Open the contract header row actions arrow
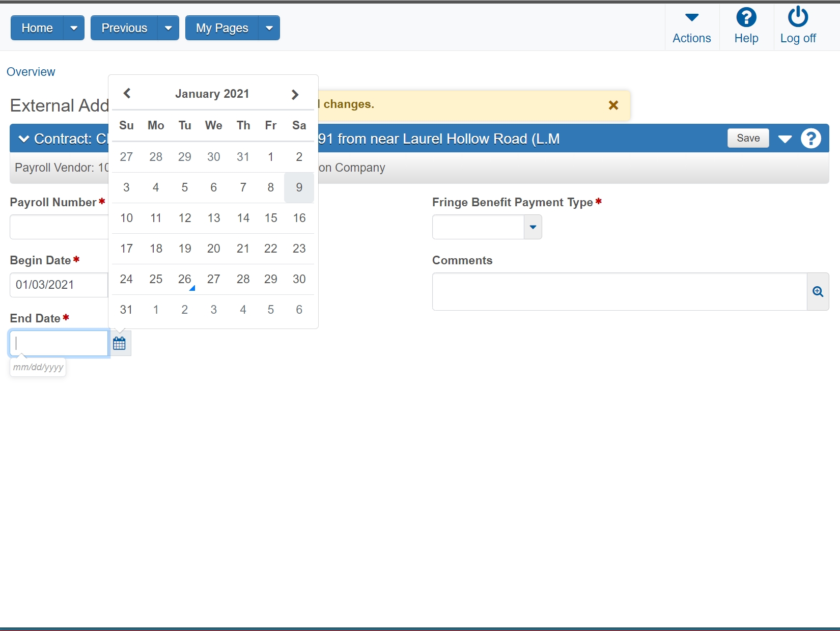This screenshot has height=631, width=840. [785, 139]
